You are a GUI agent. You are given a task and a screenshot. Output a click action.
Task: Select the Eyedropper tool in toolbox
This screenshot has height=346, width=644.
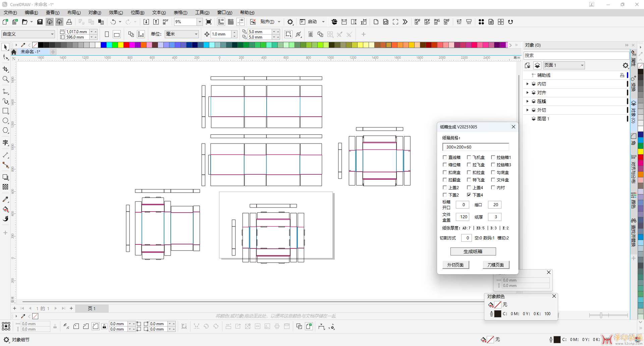tap(5, 199)
